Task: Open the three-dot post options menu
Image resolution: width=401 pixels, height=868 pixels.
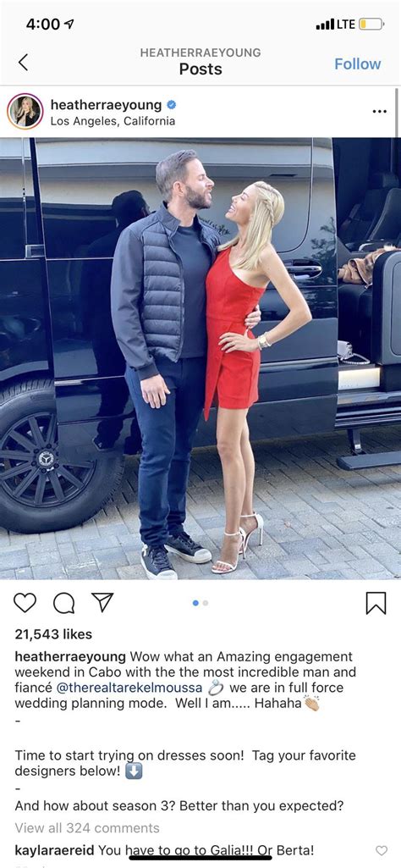Action: click(380, 112)
